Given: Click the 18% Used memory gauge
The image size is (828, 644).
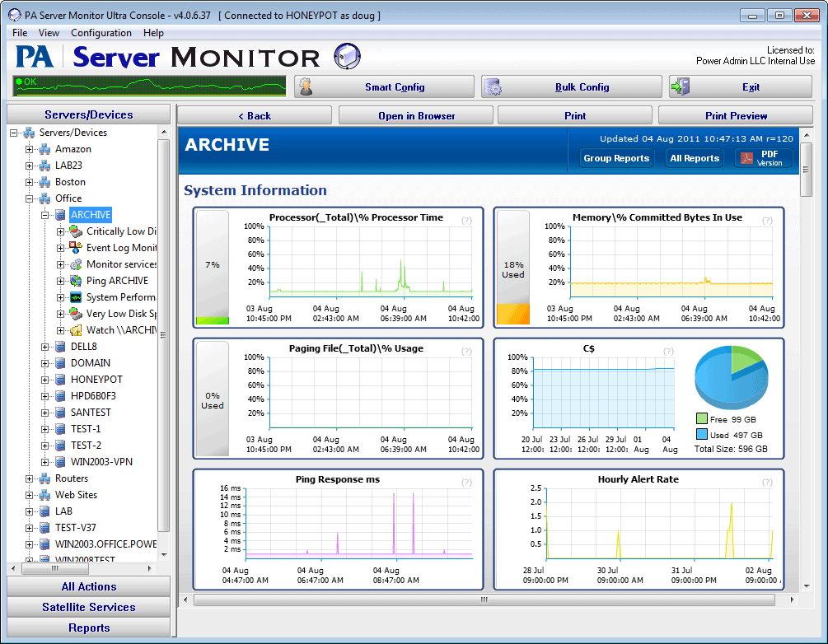Looking at the screenshot, I should tap(513, 267).
